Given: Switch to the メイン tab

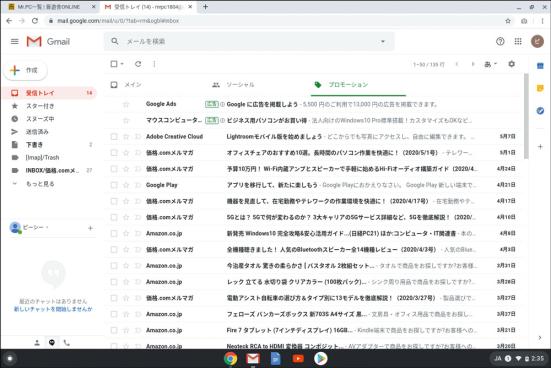Looking at the screenshot, I should [133, 85].
